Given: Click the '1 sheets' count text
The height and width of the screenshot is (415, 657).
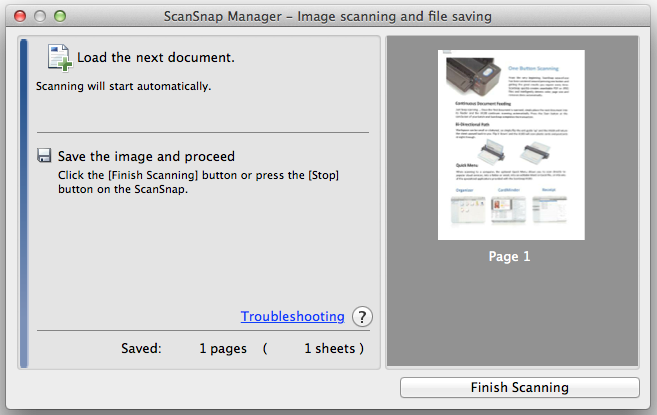Looking at the screenshot, I should 332,349.
